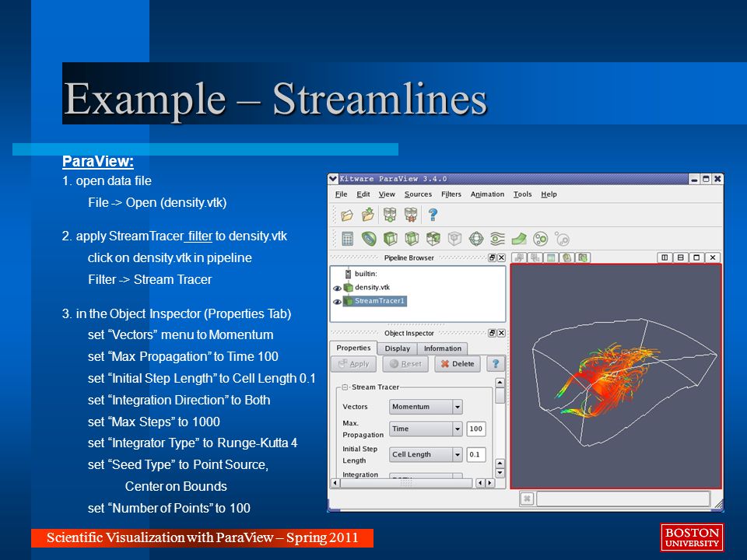Click the first icon on the view toolbar
This screenshot has width=747, height=560.
[x=519, y=257]
